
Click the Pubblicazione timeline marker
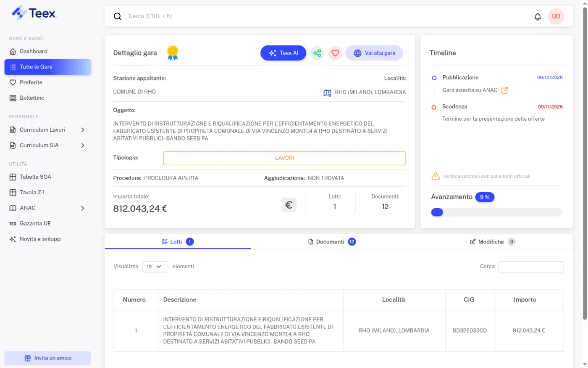click(x=434, y=78)
